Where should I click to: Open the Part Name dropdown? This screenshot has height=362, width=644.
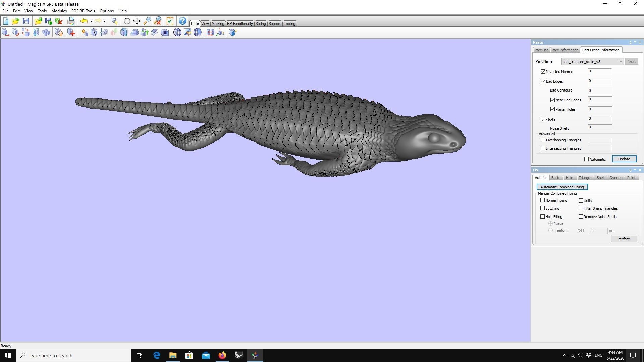pyautogui.click(x=620, y=61)
